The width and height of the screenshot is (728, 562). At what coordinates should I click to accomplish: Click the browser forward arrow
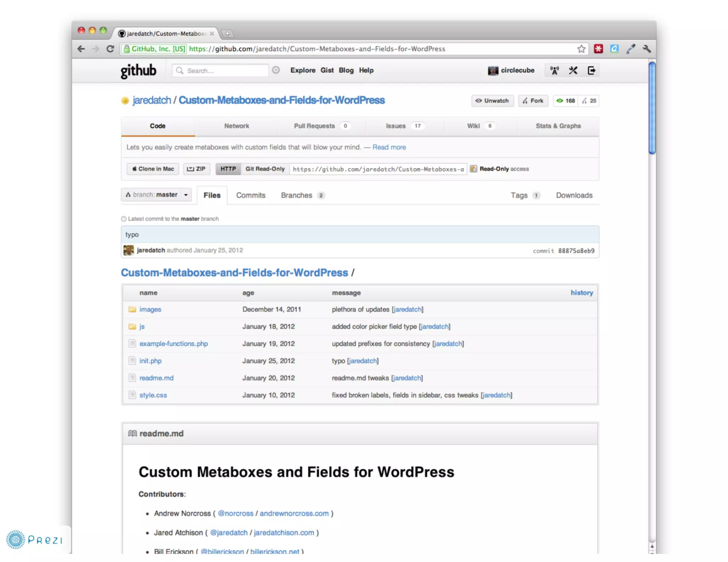point(95,49)
